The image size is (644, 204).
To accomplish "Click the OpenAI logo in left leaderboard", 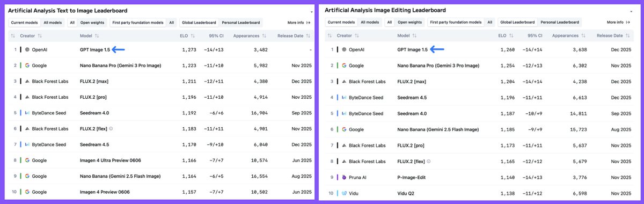I will [x=26, y=49].
